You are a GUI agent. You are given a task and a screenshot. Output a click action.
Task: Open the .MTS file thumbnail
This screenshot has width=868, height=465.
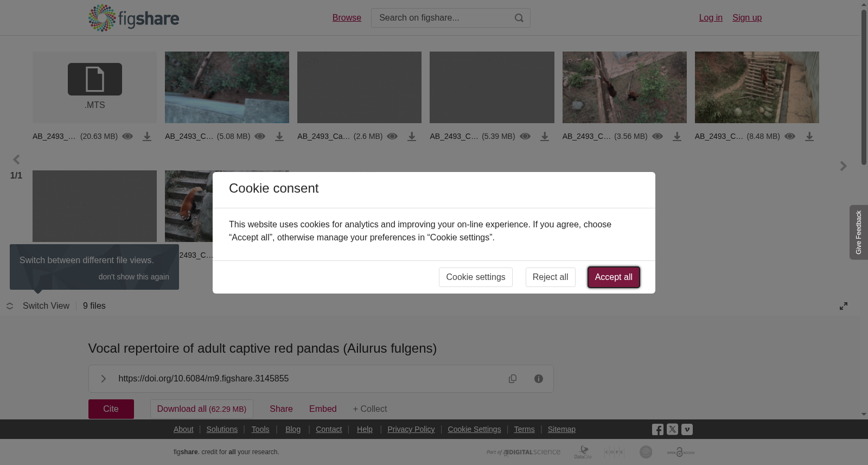coord(94,87)
